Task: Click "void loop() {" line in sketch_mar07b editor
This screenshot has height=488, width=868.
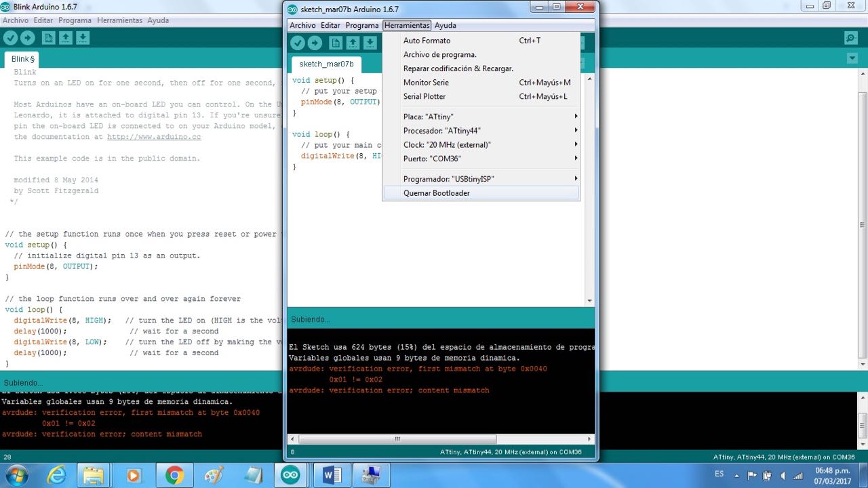Action: pyautogui.click(x=321, y=134)
